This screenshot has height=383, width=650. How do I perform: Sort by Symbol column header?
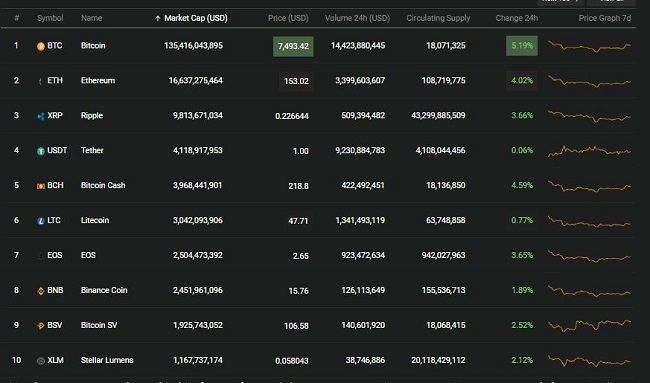(50, 18)
